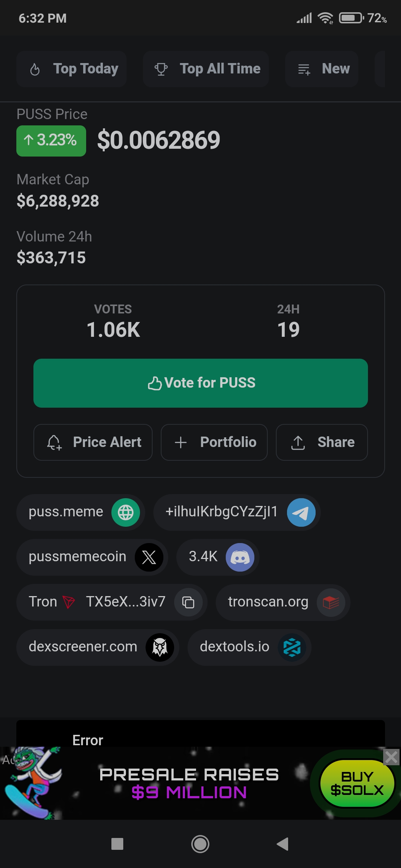The height and width of the screenshot is (868, 401).
Task: Switch to Top All Time tab
Action: 206,69
